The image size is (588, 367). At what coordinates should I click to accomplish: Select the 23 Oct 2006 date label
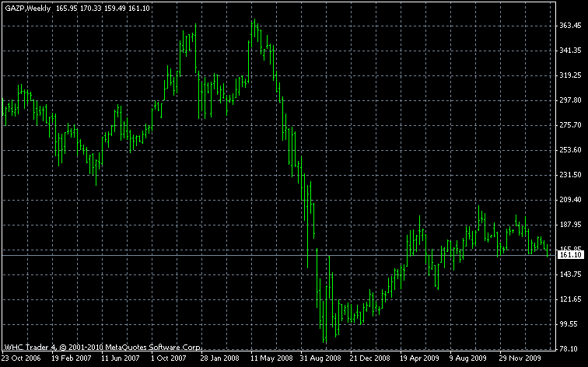(x=21, y=359)
